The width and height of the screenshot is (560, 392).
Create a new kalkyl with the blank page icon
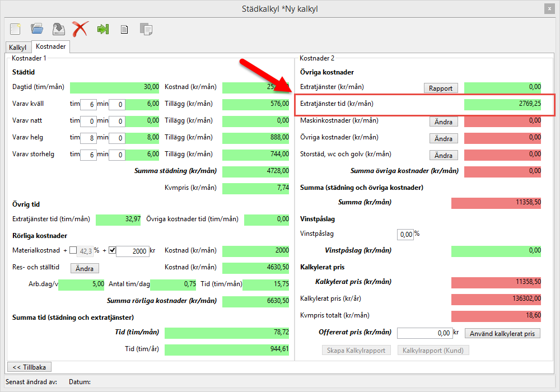coord(15,29)
